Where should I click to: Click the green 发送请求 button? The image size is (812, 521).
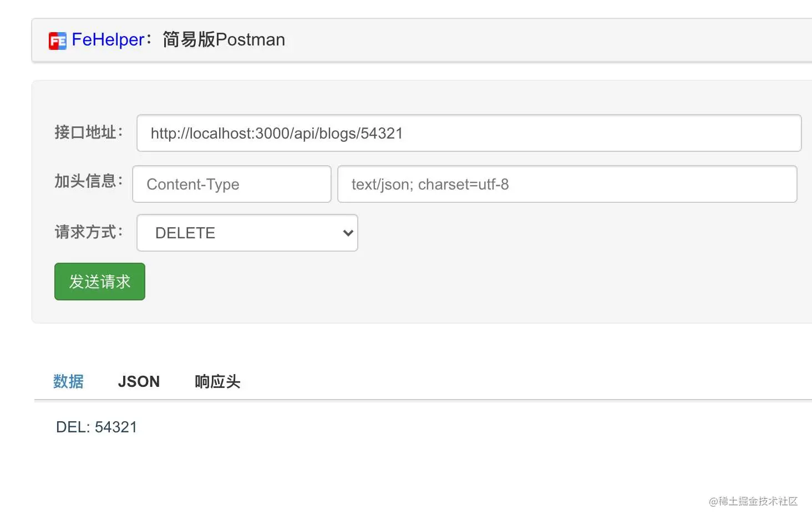pos(100,282)
